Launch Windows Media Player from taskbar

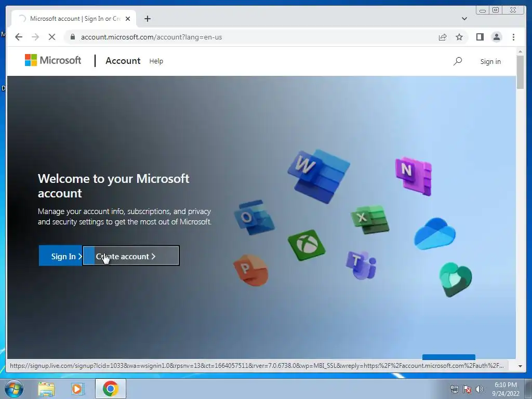pos(77,389)
